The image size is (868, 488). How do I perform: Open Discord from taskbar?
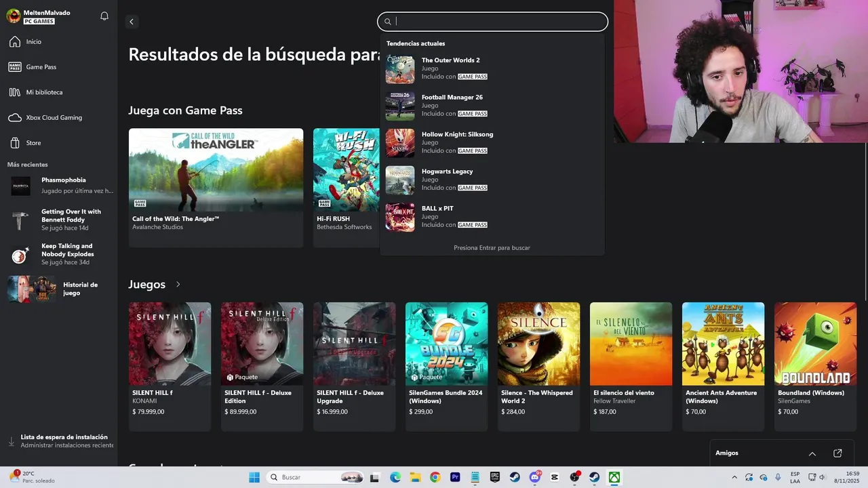(535, 477)
